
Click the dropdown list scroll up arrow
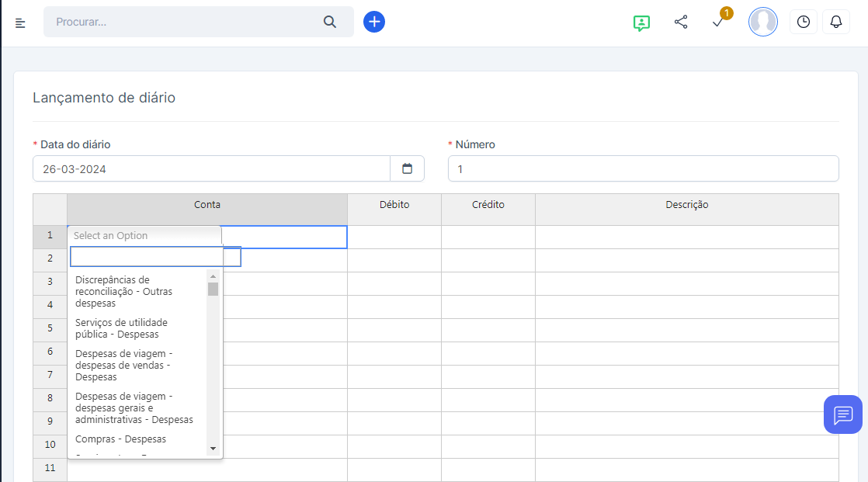point(213,276)
